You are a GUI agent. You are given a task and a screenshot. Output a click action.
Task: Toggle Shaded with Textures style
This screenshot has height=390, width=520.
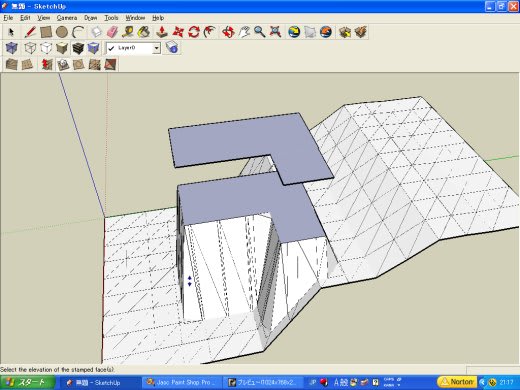click(78, 48)
